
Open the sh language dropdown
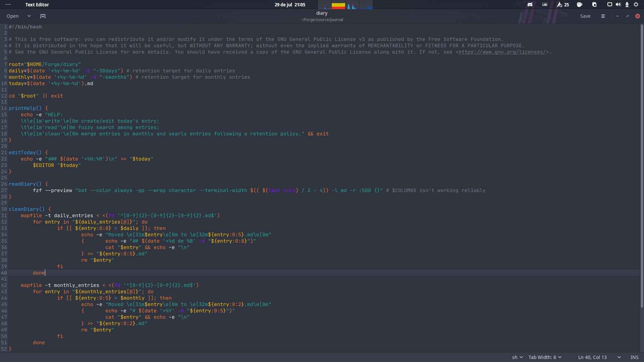[517, 357]
